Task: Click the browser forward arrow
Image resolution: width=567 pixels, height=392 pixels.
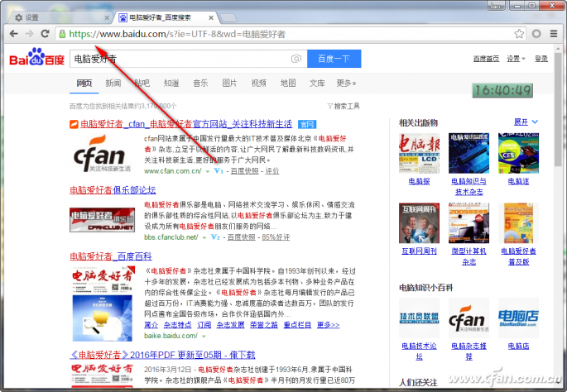Action: point(29,34)
